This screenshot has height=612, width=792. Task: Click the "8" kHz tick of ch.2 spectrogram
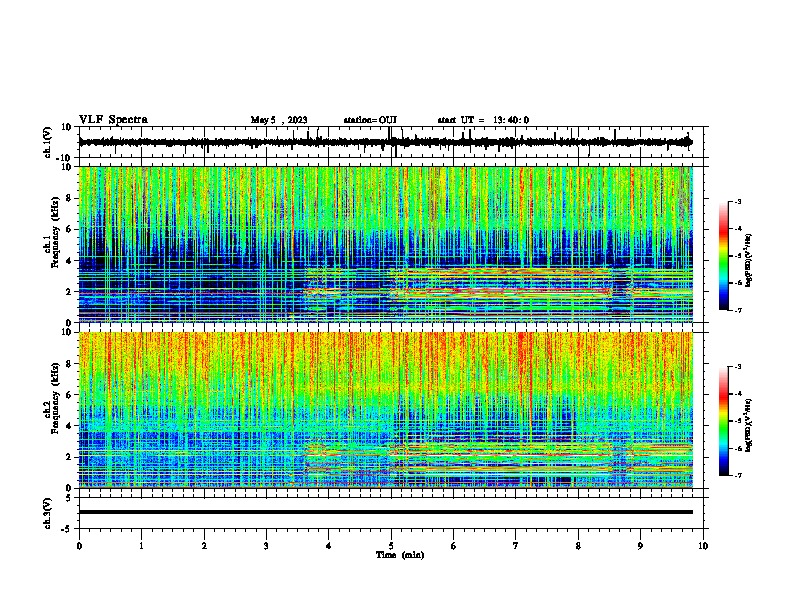[x=69, y=364]
